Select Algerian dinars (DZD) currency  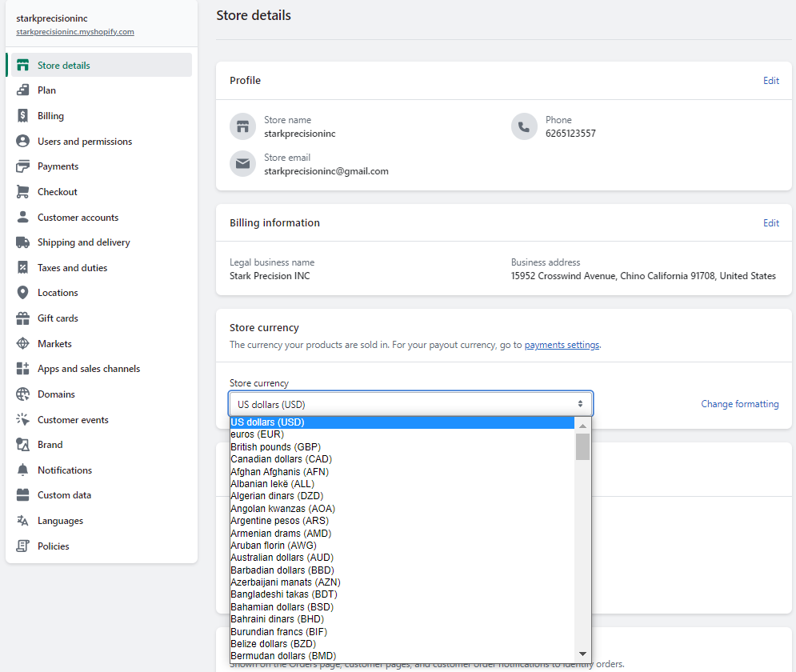(x=402, y=496)
